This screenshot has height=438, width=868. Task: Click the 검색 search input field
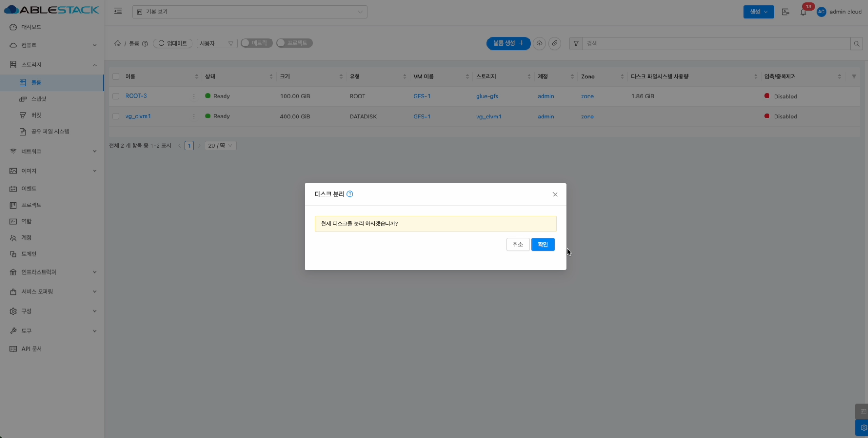pos(716,44)
